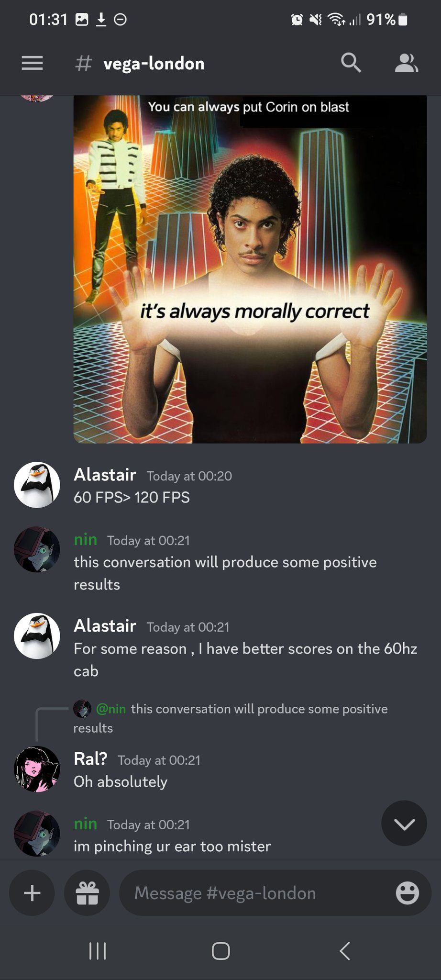Open the morally correct meme image
Viewport: 441px width, 980px height.
point(250,269)
